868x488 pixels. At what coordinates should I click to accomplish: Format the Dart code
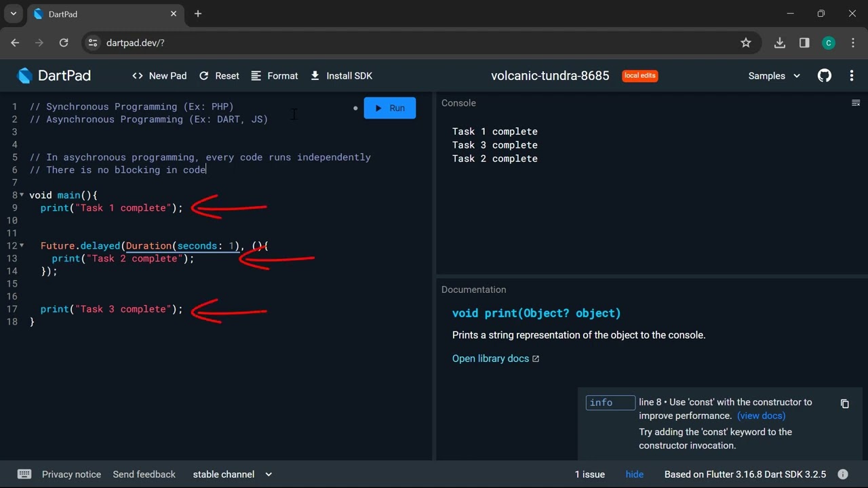(275, 76)
